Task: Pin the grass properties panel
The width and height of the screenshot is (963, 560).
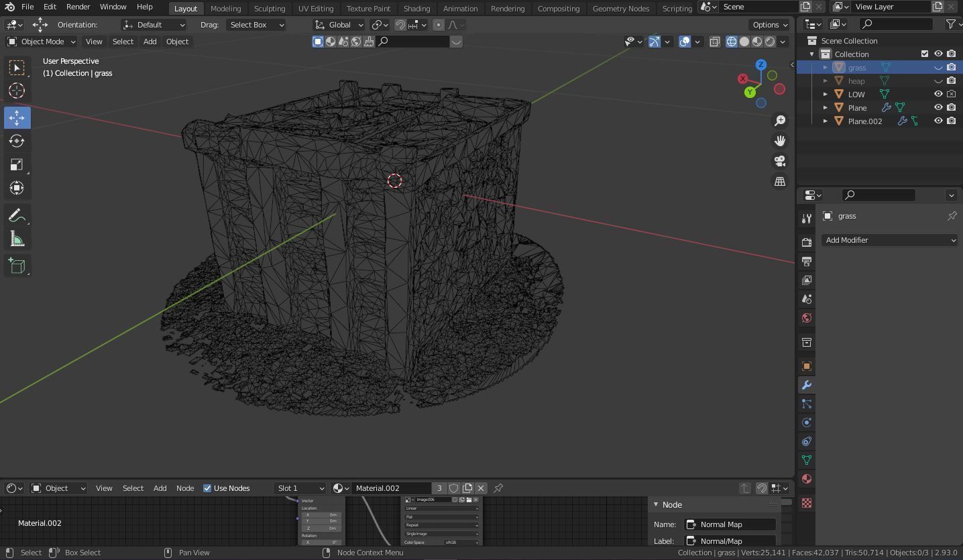Action: 952,216
